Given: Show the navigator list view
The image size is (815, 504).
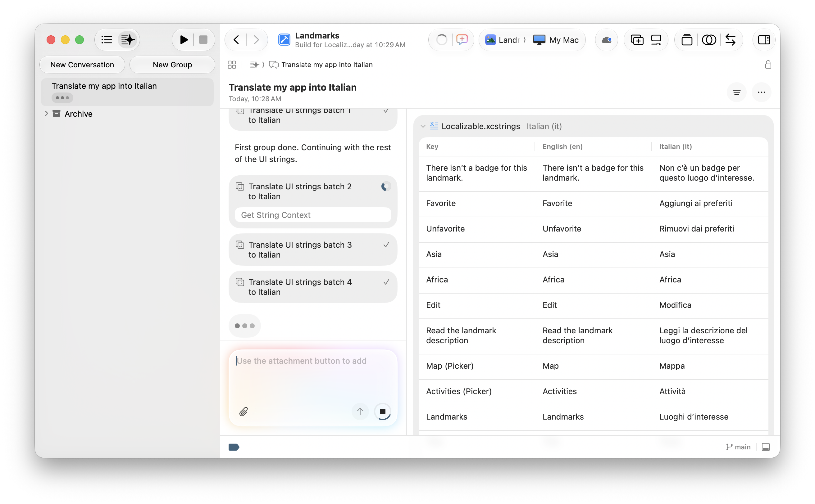Looking at the screenshot, I should click(x=107, y=40).
